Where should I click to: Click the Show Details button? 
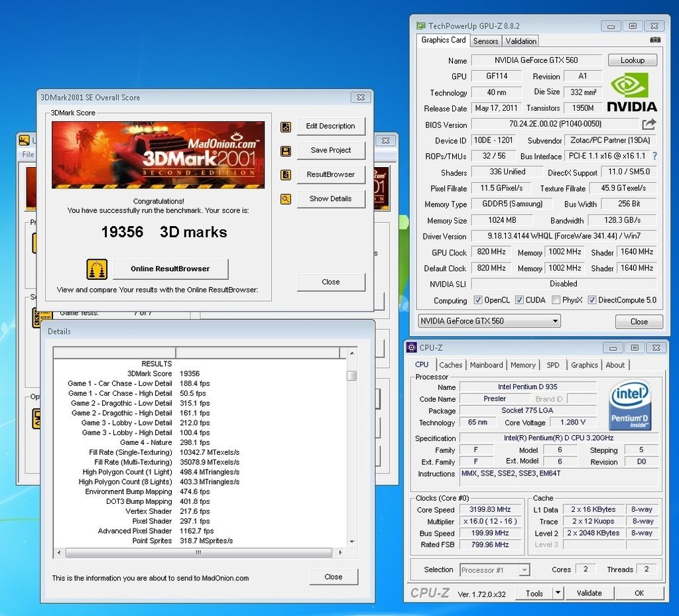coord(331,199)
